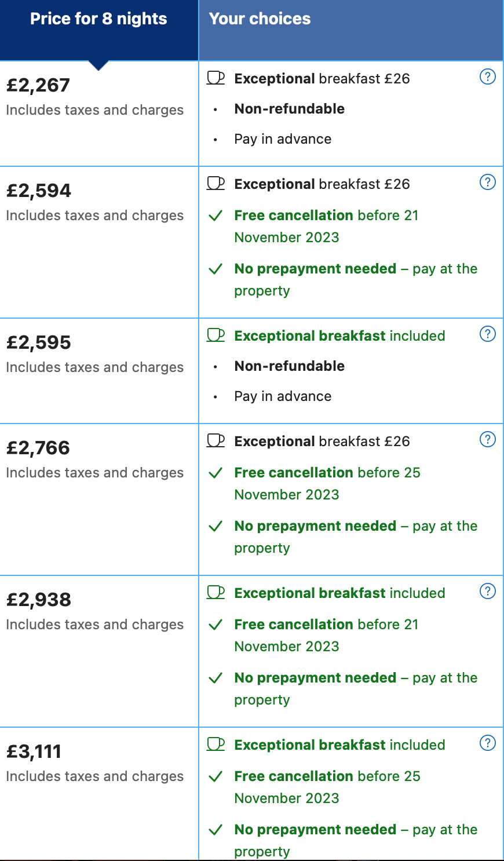
Task: Click help icon for £2,267 option
Action: 488,76
